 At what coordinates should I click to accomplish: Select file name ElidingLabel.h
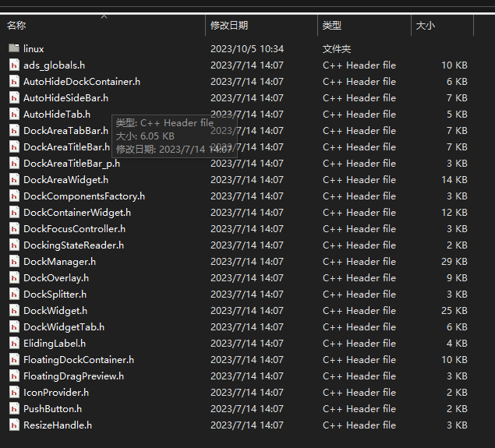(x=55, y=344)
